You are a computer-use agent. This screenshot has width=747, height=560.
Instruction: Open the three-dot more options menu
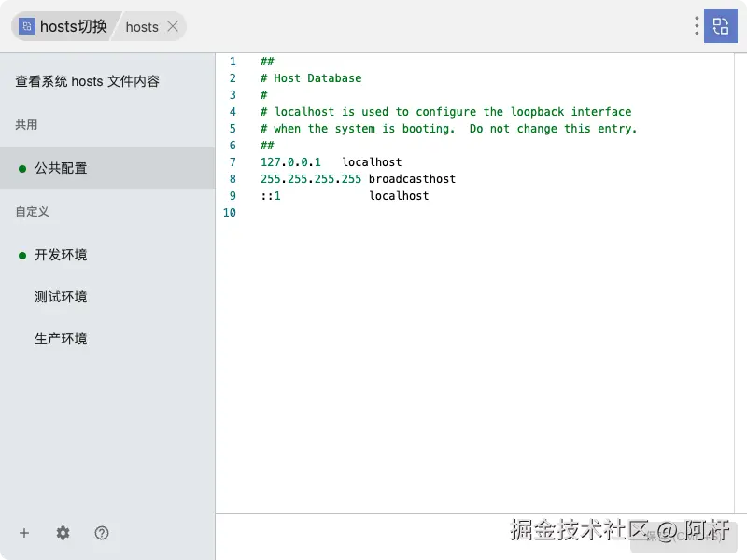pyautogui.click(x=697, y=26)
